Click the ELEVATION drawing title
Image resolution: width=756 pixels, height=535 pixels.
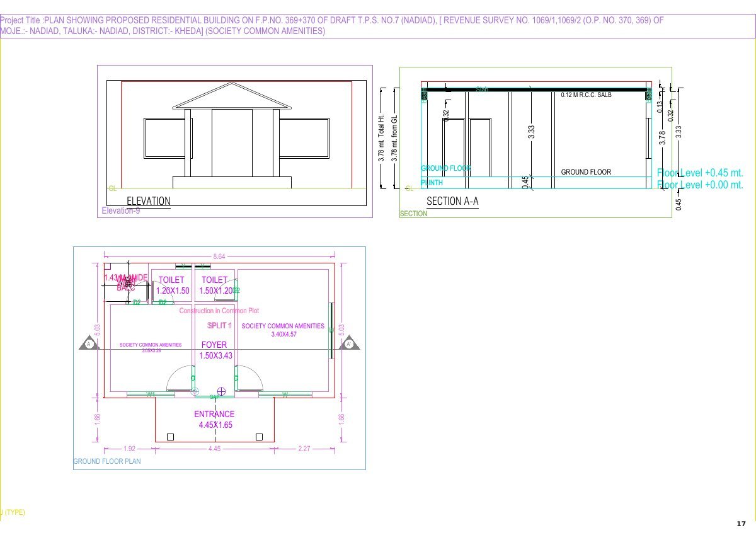pyautogui.click(x=149, y=201)
